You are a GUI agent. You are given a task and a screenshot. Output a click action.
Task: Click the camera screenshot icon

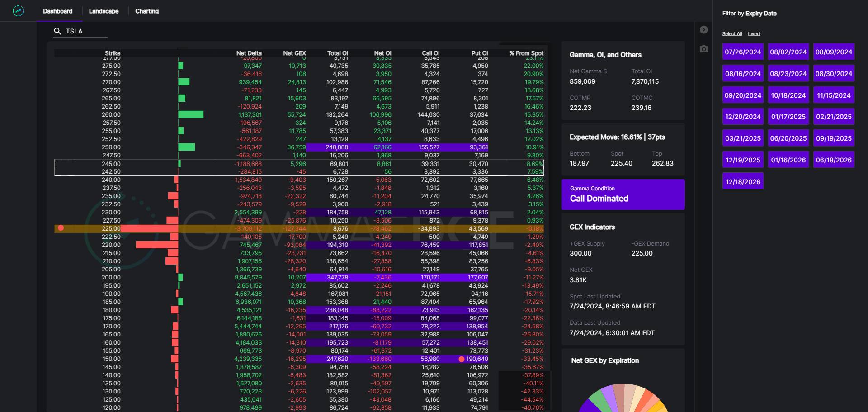(703, 49)
